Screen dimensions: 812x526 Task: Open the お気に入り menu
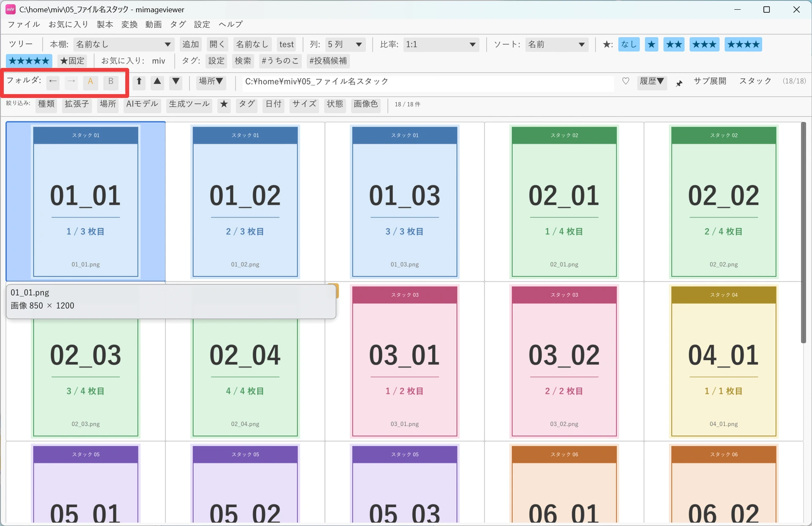coord(68,25)
